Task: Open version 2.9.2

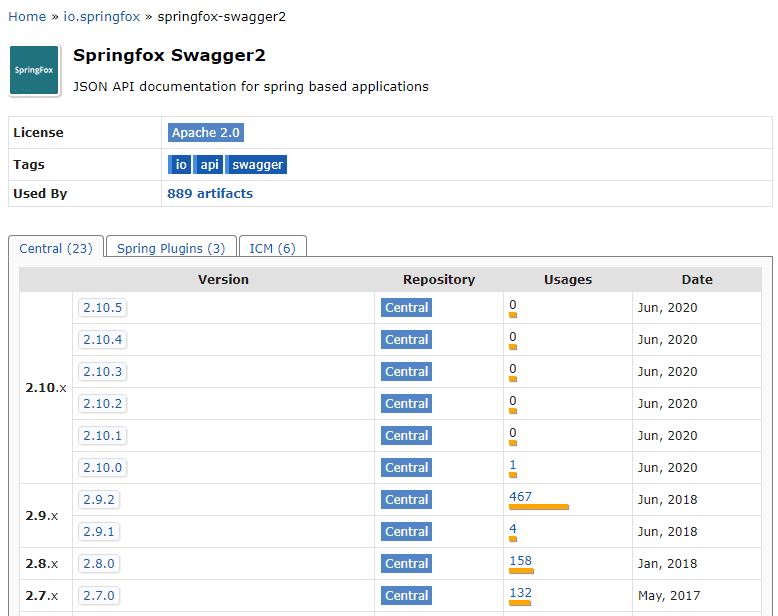Action: pos(99,499)
